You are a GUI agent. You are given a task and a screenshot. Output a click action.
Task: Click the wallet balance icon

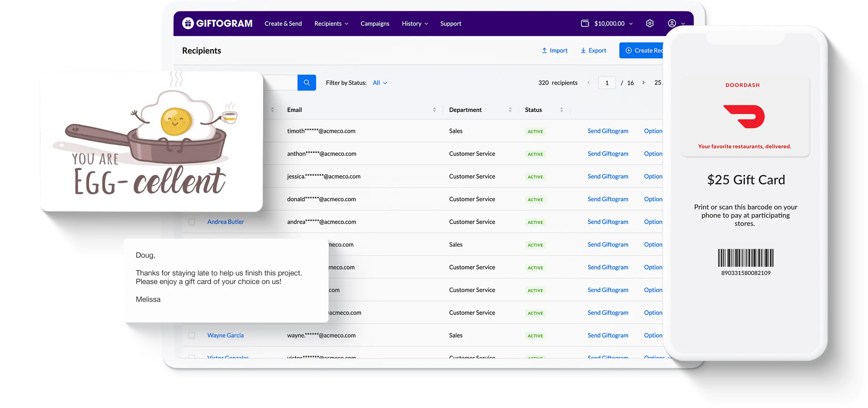tap(585, 24)
